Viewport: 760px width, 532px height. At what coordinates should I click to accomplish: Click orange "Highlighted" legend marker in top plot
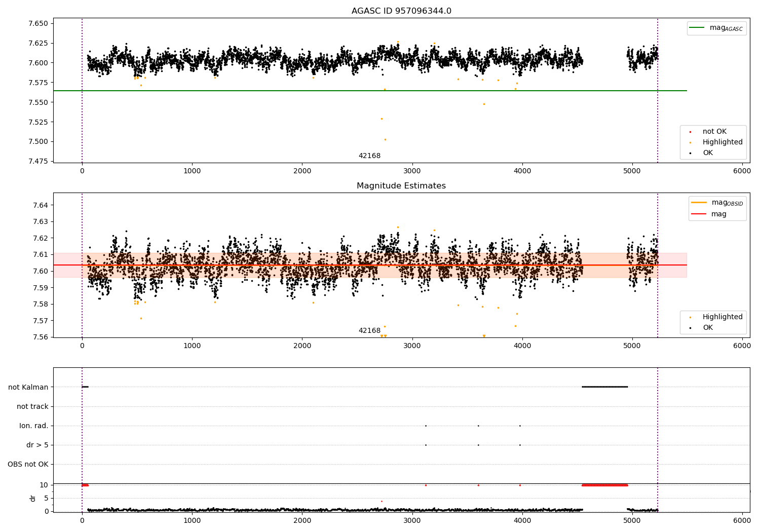point(690,142)
